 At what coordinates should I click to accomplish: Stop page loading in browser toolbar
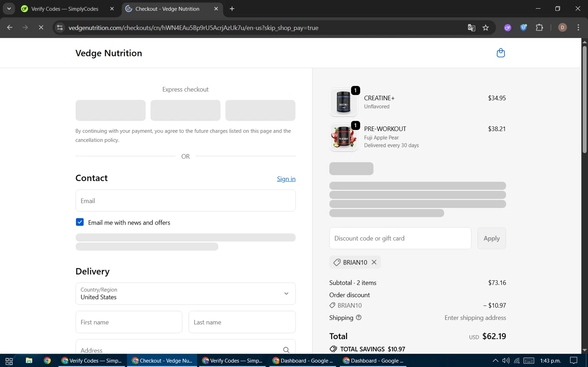click(x=41, y=27)
